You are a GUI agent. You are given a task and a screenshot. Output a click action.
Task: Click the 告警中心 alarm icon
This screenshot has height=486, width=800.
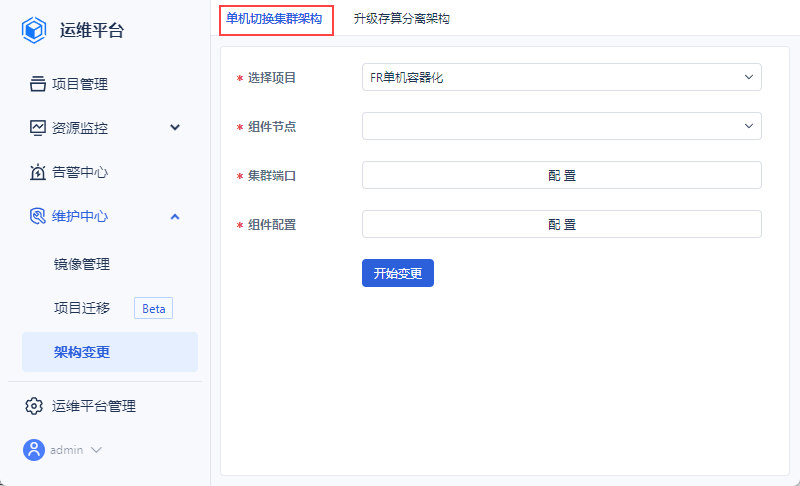point(37,172)
